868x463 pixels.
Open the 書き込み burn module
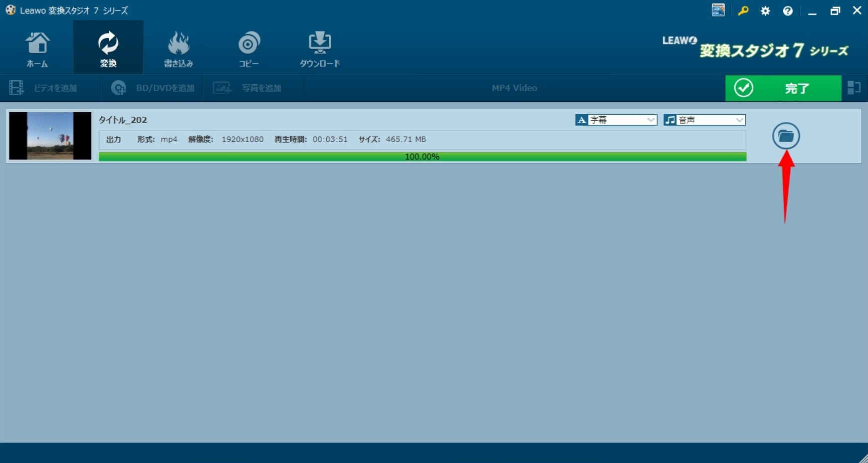click(179, 49)
